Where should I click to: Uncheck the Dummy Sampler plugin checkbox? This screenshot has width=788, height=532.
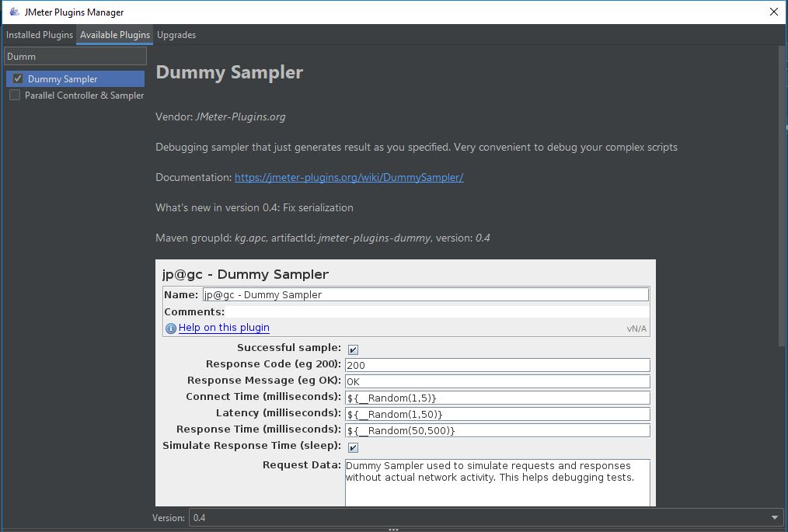point(18,78)
